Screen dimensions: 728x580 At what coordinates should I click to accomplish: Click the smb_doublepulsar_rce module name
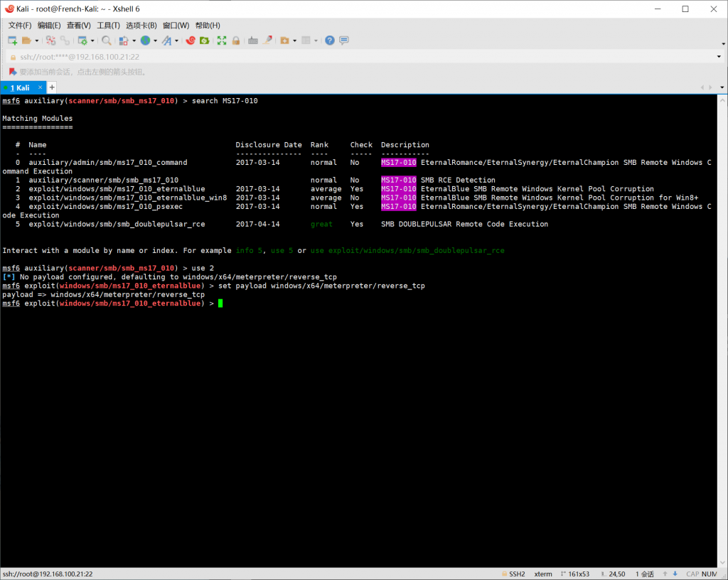[x=117, y=224]
